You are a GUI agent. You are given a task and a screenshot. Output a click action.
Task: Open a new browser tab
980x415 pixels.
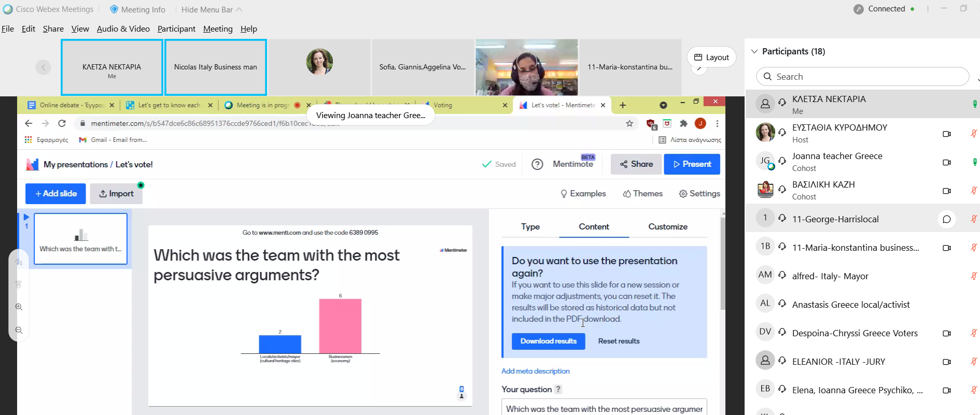click(623, 105)
